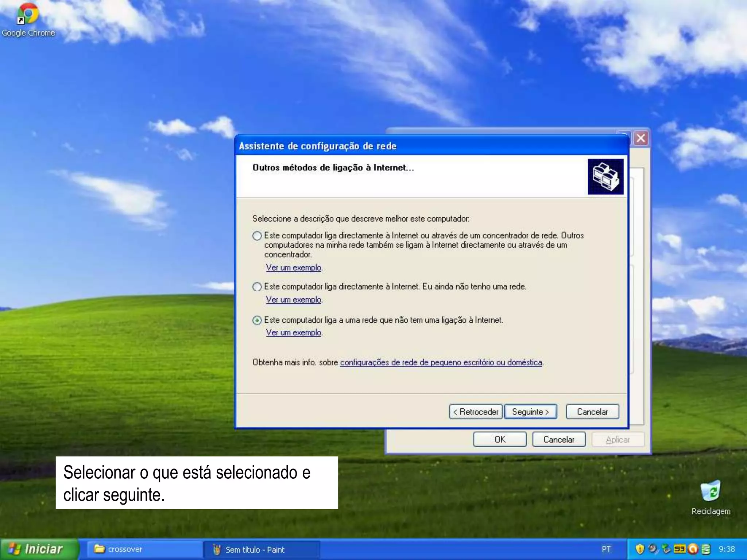Click OK in the background dialog
The height and width of the screenshot is (560, 747).
pyautogui.click(x=500, y=439)
